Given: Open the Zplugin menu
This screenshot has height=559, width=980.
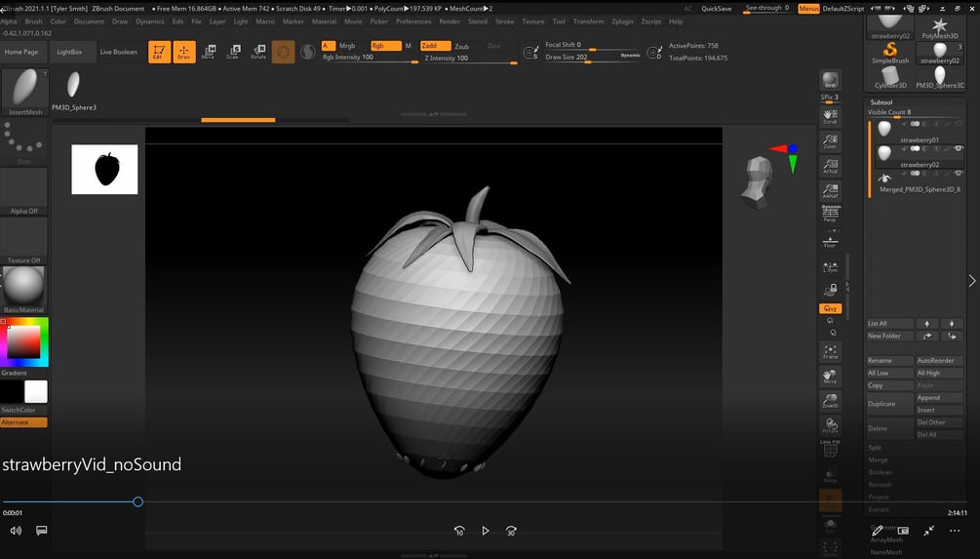Looking at the screenshot, I should click(x=622, y=21).
